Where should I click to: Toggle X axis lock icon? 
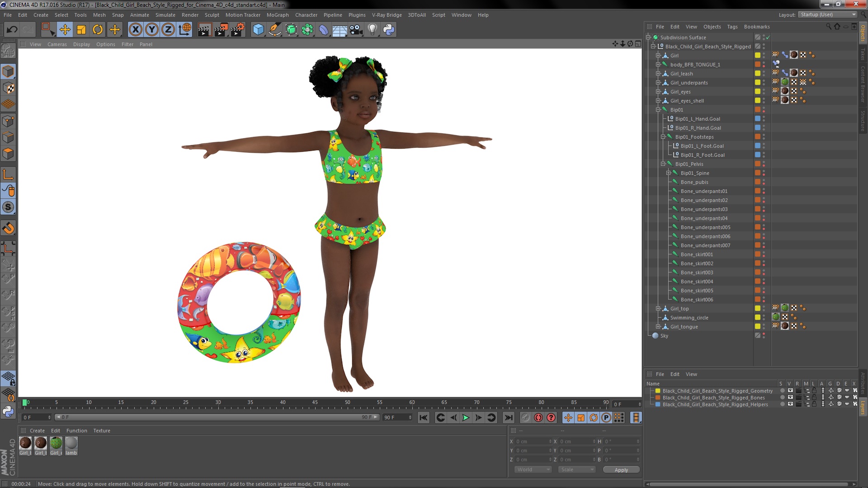[x=135, y=30]
